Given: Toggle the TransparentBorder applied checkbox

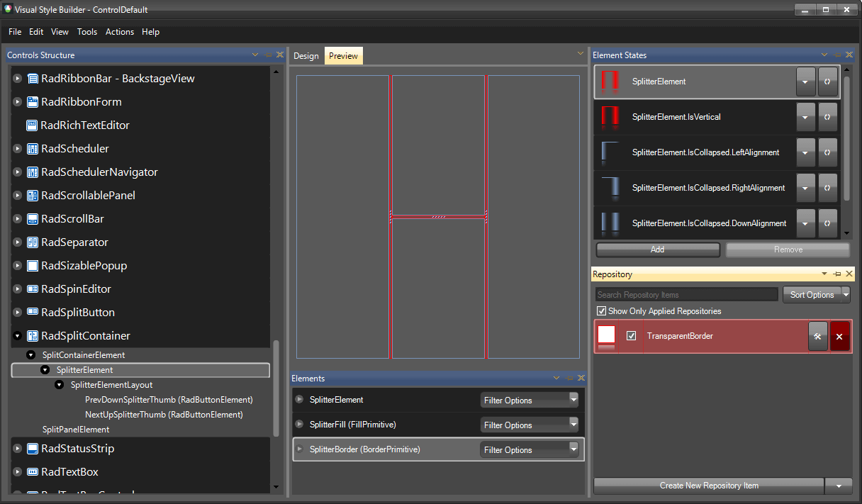Looking at the screenshot, I should pos(632,336).
